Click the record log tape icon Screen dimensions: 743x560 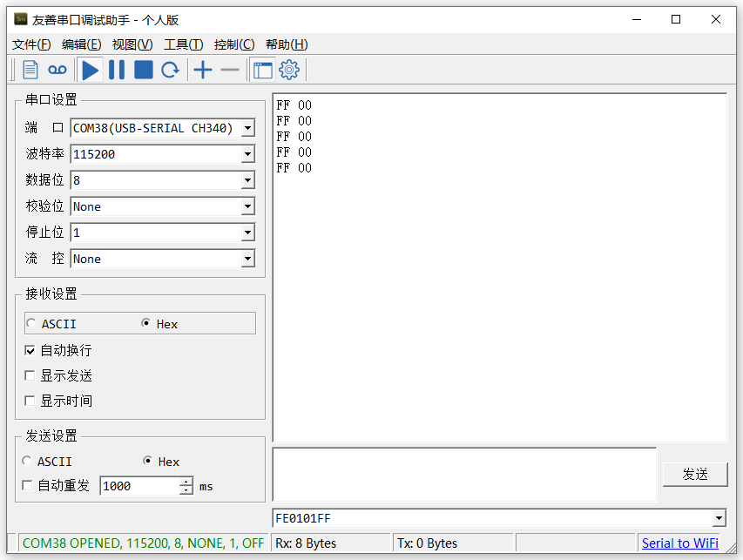[57, 71]
